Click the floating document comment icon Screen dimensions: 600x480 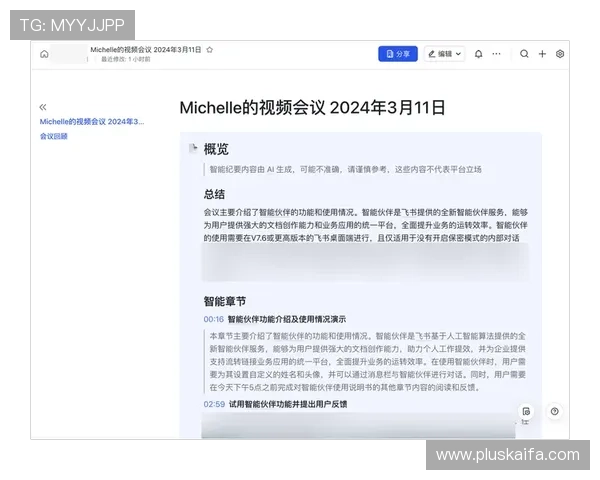(526, 411)
